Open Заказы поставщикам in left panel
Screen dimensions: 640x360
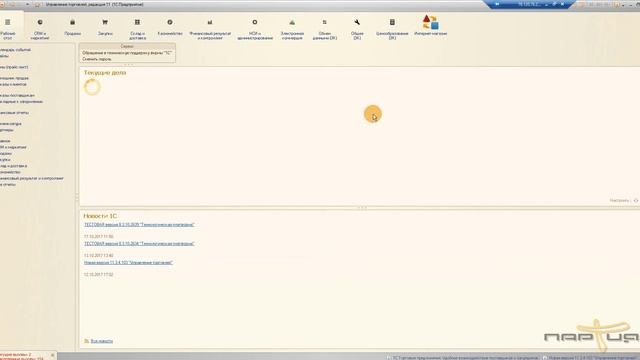(17, 96)
